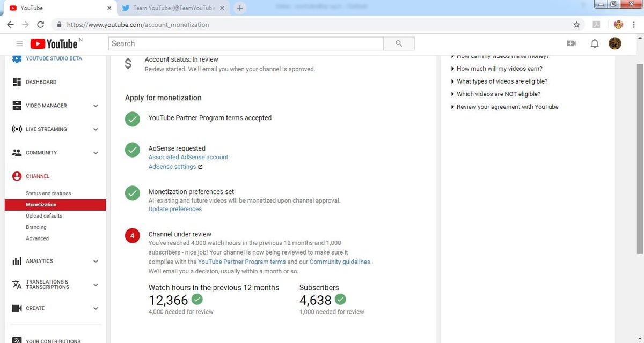Open Status and features
Image resolution: width=644 pixels, height=343 pixels.
48,193
